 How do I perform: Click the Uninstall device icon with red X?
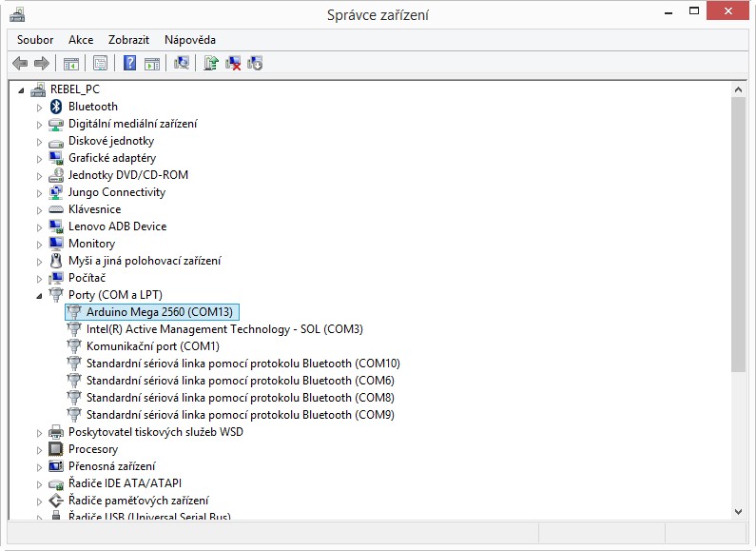coord(233,64)
